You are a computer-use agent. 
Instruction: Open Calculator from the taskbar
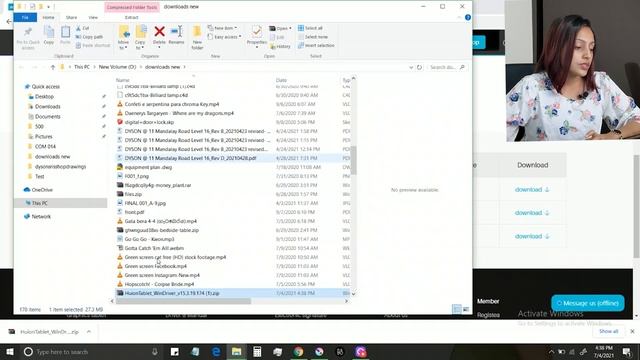pyautogui.click(x=257, y=351)
